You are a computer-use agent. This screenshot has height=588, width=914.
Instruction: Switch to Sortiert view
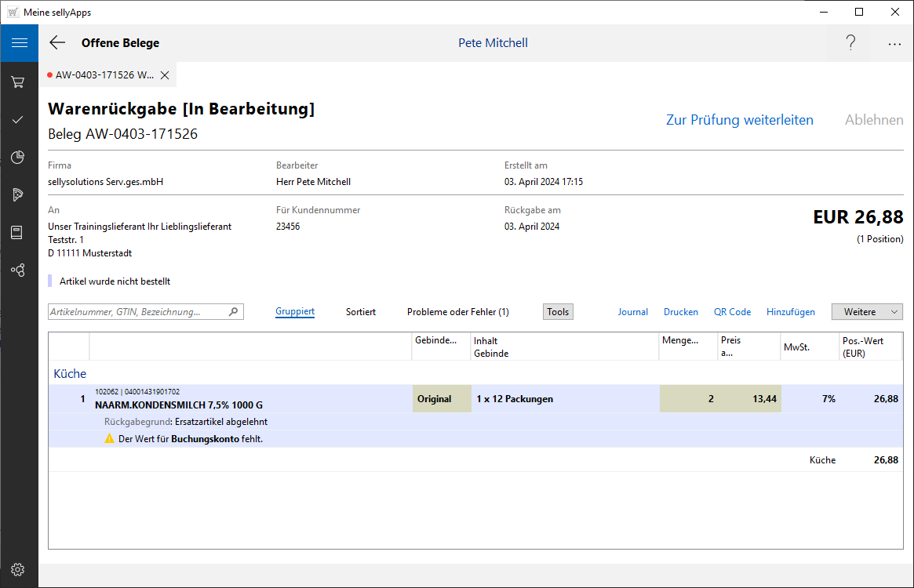click(x=361, y=312)
